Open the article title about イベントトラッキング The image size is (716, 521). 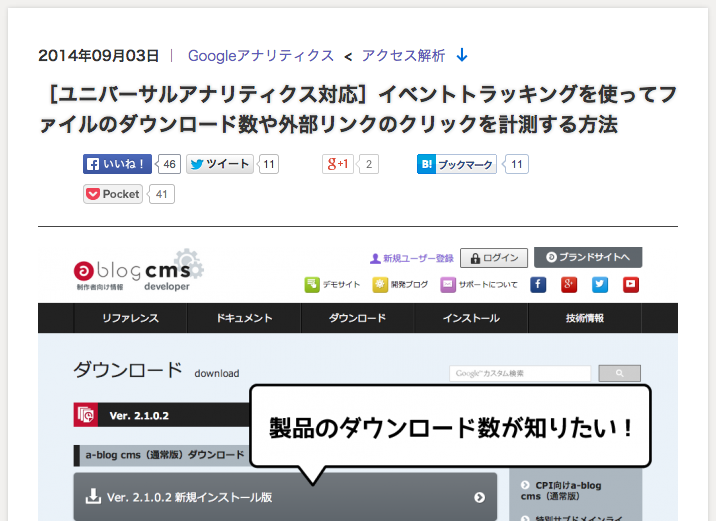[358, 109]
